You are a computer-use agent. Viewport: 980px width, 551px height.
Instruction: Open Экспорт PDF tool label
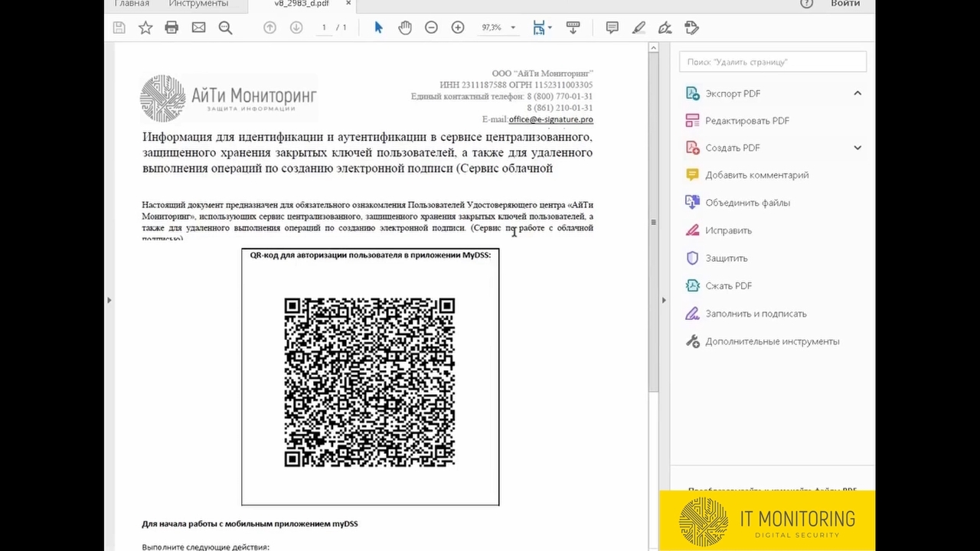(733, 93)
